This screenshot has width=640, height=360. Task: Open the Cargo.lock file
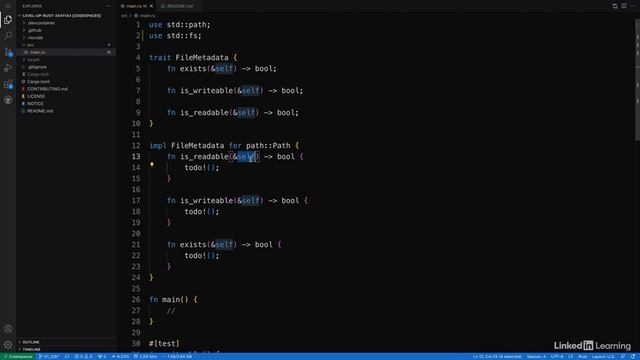tap(38, 74)
